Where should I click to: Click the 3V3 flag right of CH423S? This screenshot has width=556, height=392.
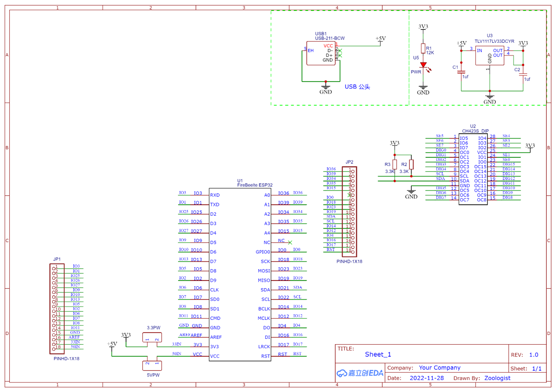(x=530, y=146)
